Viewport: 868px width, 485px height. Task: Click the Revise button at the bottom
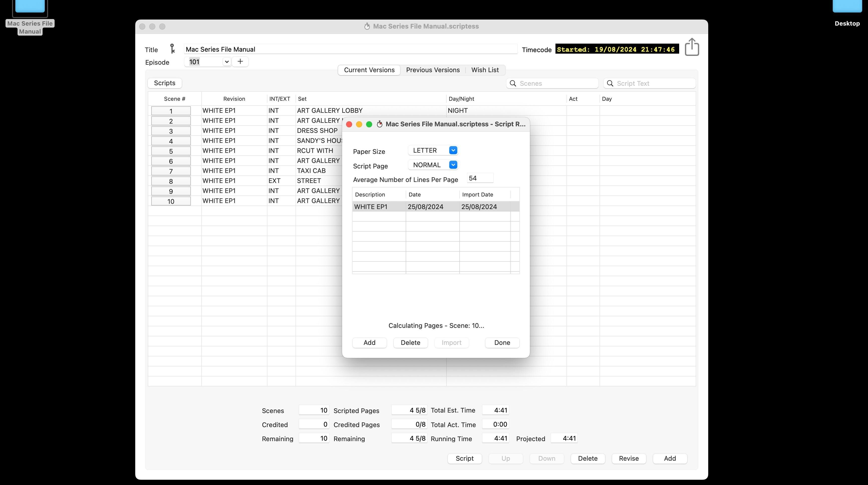point(628,458)
